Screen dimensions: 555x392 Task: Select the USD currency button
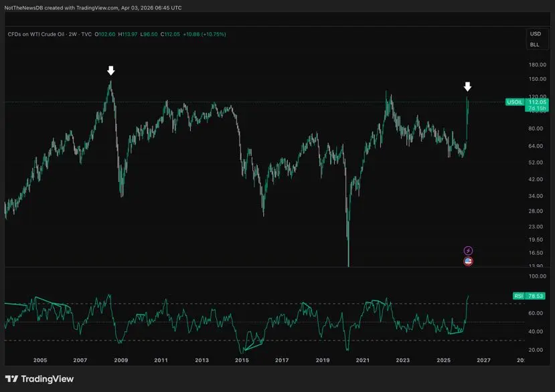(535, 33)
